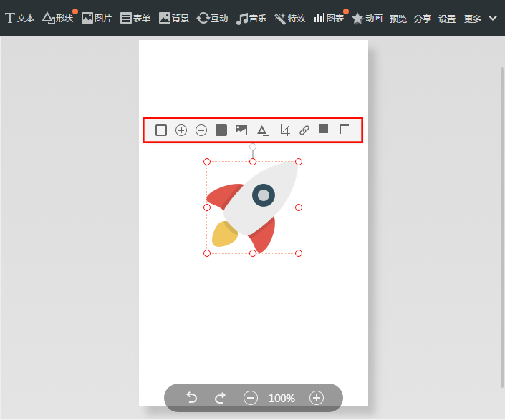Click the bottom-right resize handle of rocket

(x=299, y=253)
